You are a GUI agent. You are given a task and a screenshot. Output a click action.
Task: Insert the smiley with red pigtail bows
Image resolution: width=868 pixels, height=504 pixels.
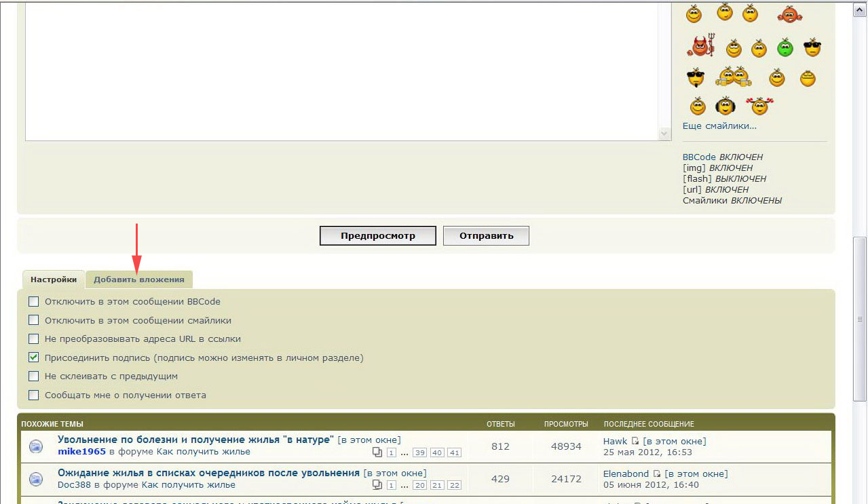(x=760, y=106)
